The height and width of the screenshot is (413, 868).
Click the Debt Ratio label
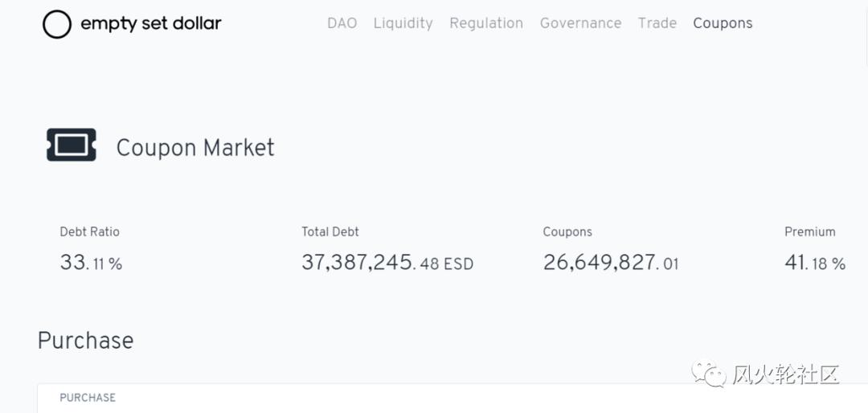pyautogui.click(x=90, y=232)
